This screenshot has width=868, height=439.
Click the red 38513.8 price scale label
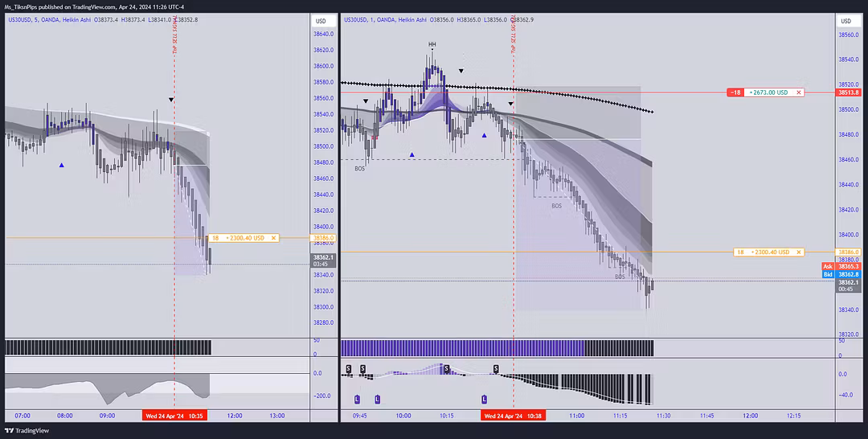tap(847, 92)
